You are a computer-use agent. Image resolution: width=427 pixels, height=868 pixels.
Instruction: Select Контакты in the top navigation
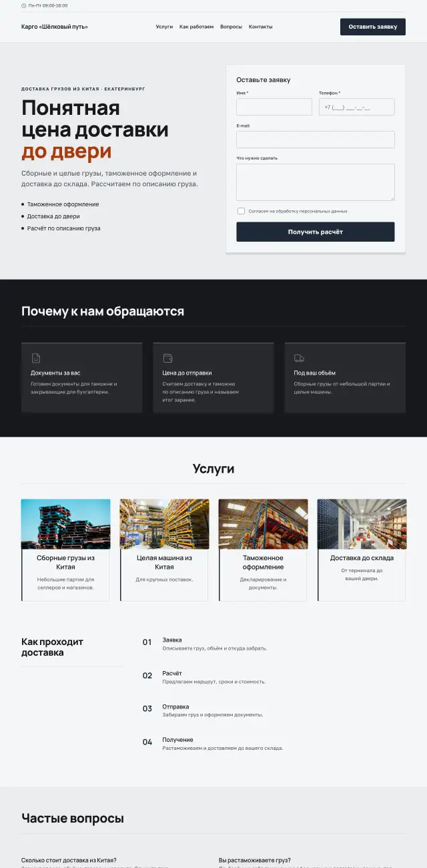(x=261, y=27)
